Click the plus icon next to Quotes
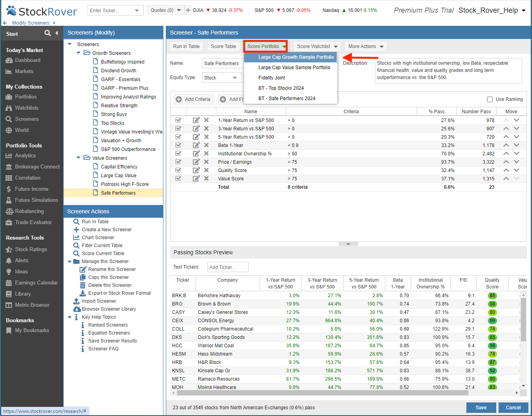 click(188, 10)
